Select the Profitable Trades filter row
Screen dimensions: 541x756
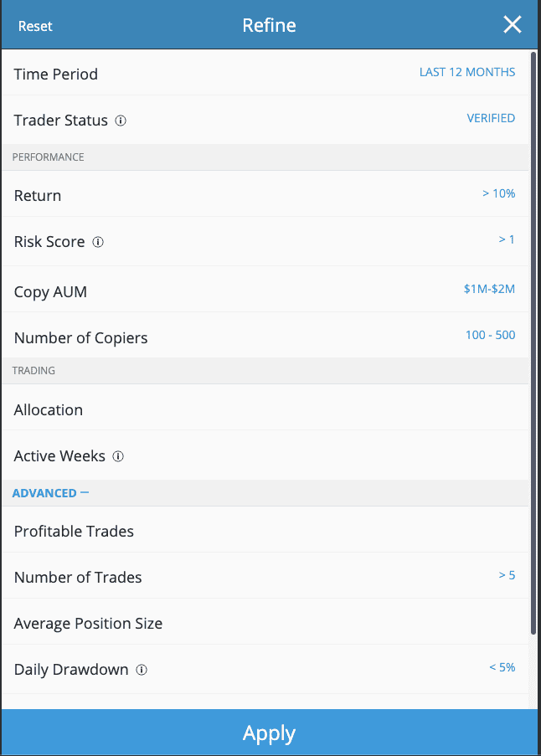pyautogui.click(x=265, y=529)
